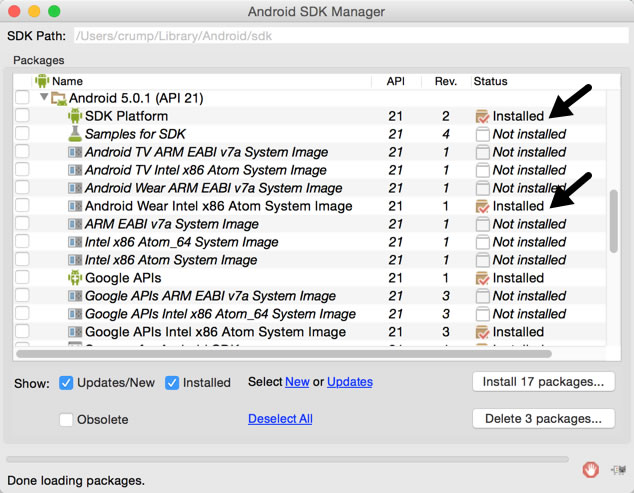Viewport: 634px width, 493px height.
Task: Click the Deselect All link
Action: 280,419
